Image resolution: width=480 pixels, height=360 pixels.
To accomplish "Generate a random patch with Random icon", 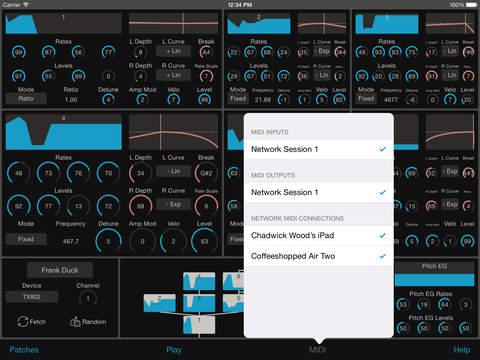I will pyautogui.click(x=75, y=321).
